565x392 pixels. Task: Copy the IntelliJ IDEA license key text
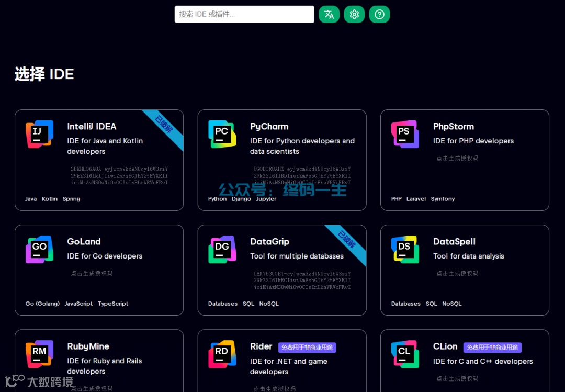pyautogui.click(x=119, y=176)
